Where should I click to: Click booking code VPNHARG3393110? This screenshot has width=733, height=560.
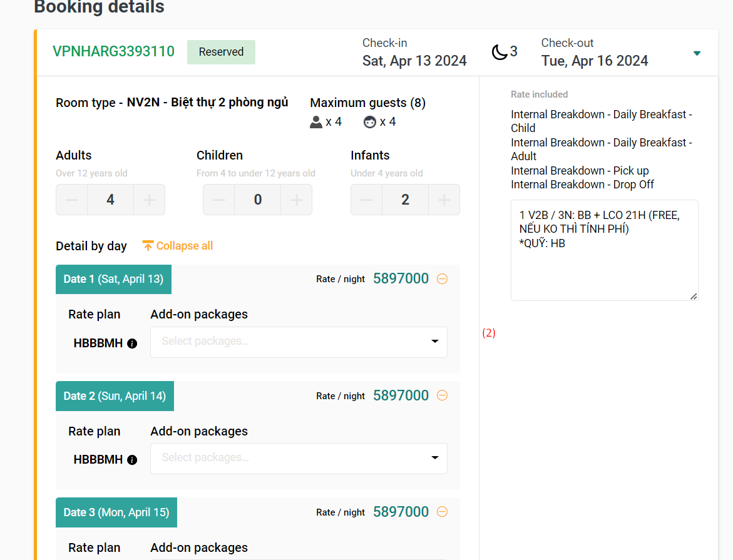(113, 52)
